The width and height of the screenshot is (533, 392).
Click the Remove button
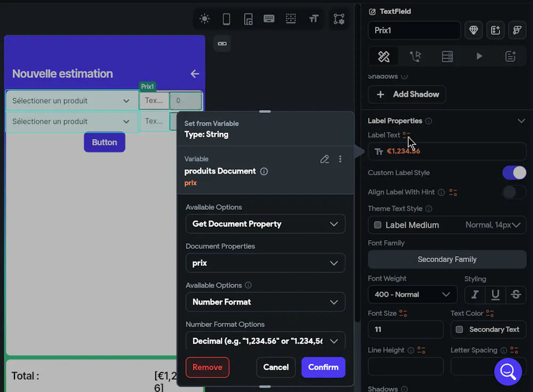coord(207,367)
